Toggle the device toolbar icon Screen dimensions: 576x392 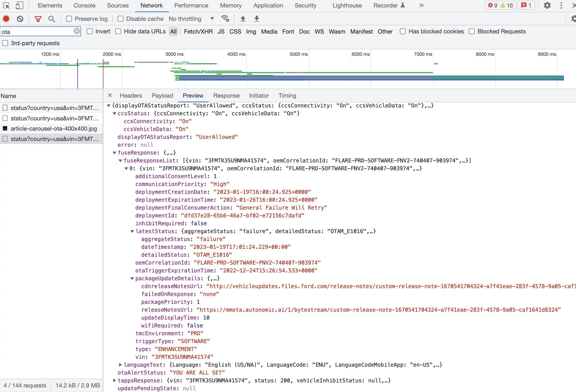(19, 5)
